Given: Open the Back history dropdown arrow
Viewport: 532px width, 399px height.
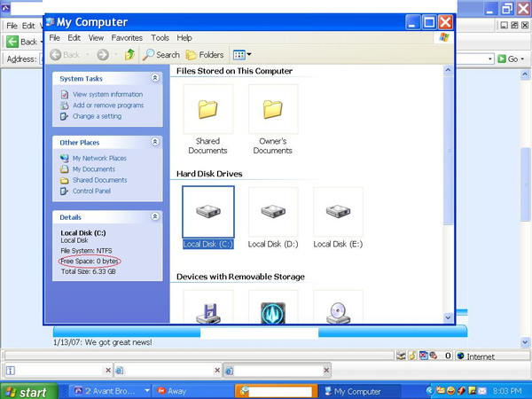Looking at the screenshot, I should tap(87, 55).
